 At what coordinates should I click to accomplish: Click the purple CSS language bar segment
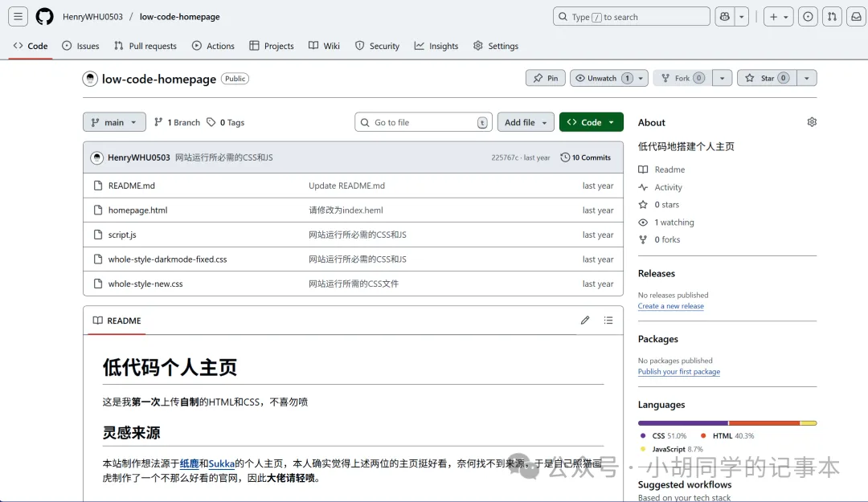(x=682, y=422)
